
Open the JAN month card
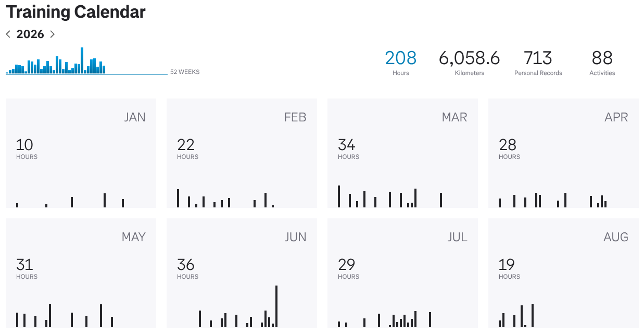tap(81, 153)
